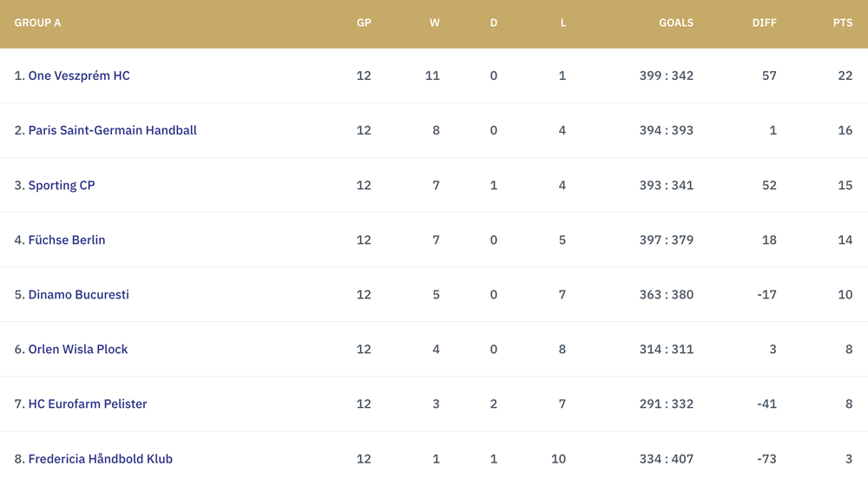
Task: Select Fredericia Håndbold Klub link
Action: [x=100, y=459]
